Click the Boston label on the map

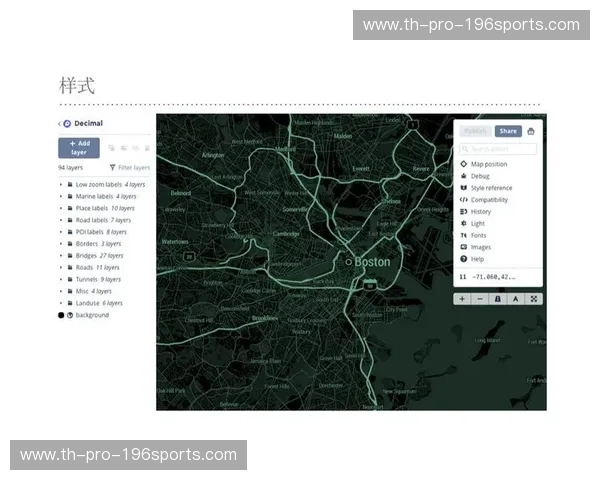(x=372, y=262)
